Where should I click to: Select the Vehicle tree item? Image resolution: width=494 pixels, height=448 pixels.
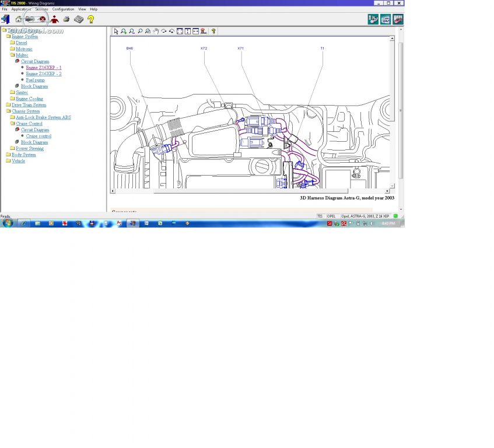[18, 161]
